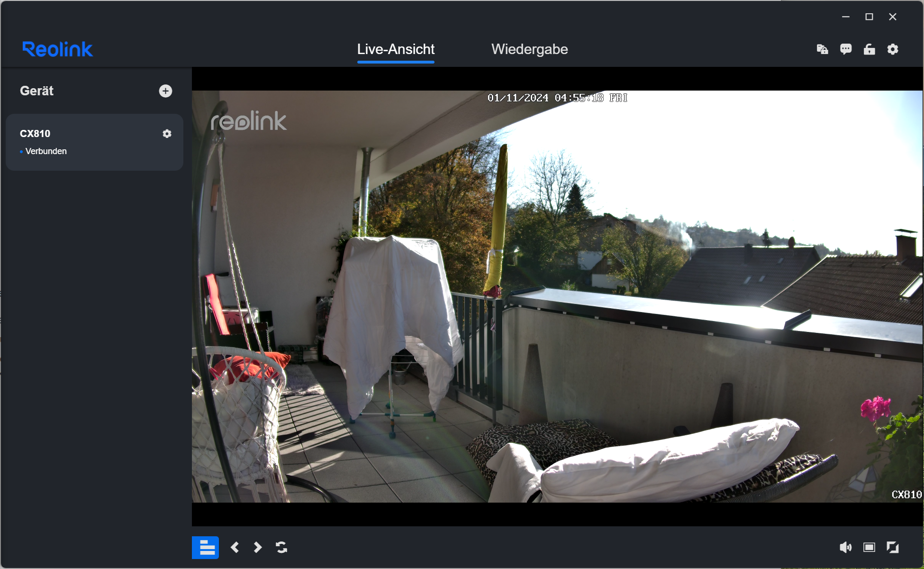Open the locked files folder icon
This screenshot has width=924, height=569.
(822, 49)
